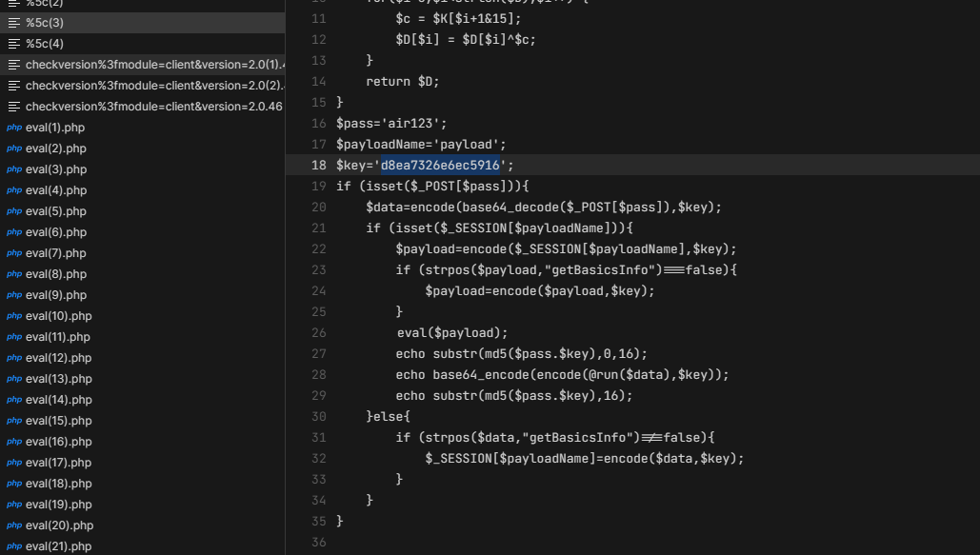Click 'substr(md5($pass.$key),16)' on line 29
The height and width of the screenshot is (555, 980).
[529, 396]
